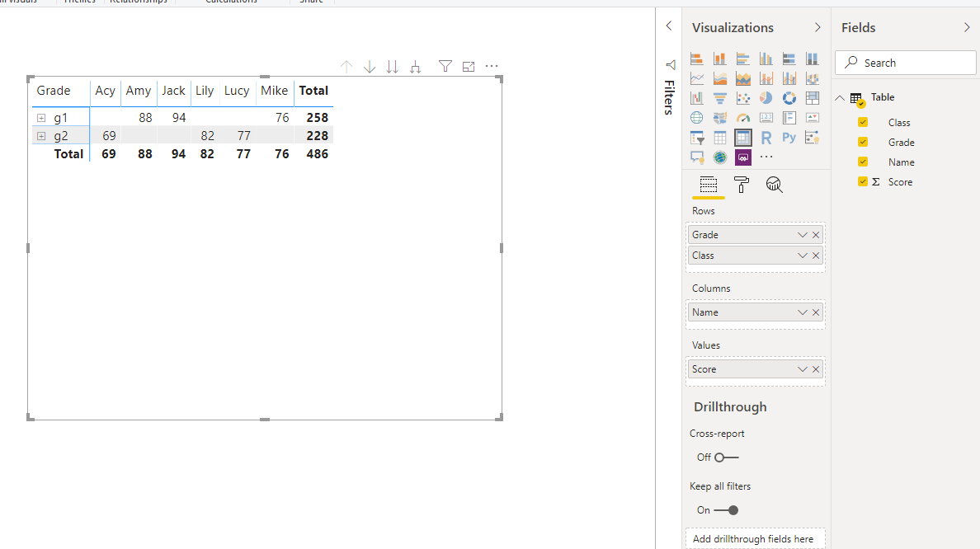
Task: Open focus mode for the matrix
Action: coord(469,66)
